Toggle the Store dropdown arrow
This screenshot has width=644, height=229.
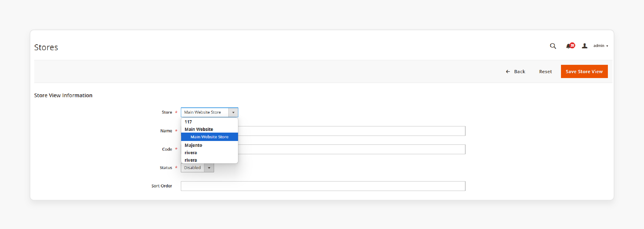[233, 112]
